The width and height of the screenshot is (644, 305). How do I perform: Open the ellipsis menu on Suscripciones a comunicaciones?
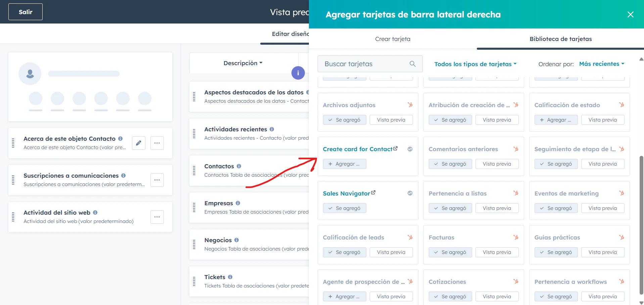[157, 180]
